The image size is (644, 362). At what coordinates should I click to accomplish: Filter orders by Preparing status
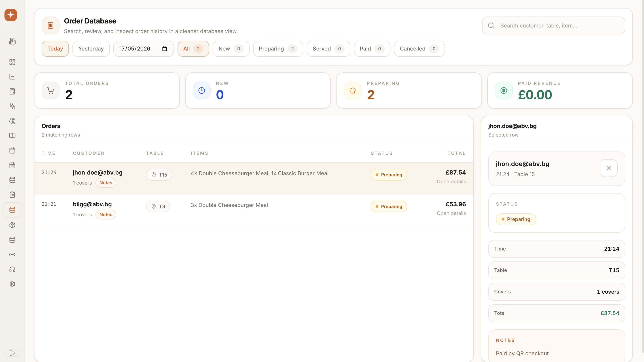(x=278, y=48)
